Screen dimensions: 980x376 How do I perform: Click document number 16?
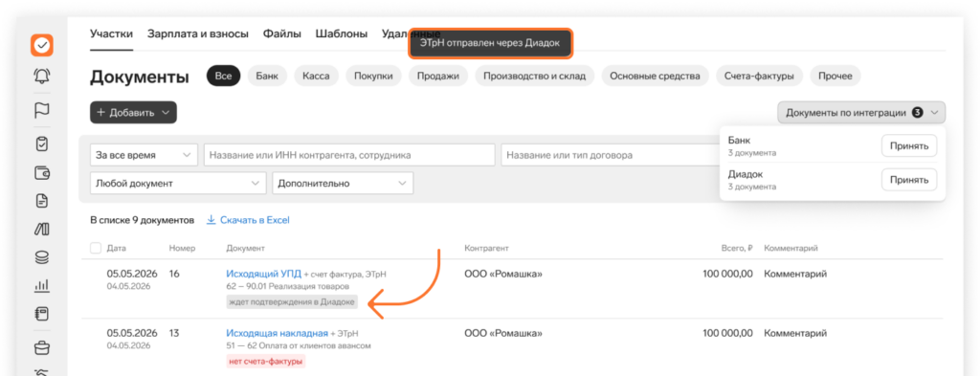pyautogui.click(x=174, y=274)
